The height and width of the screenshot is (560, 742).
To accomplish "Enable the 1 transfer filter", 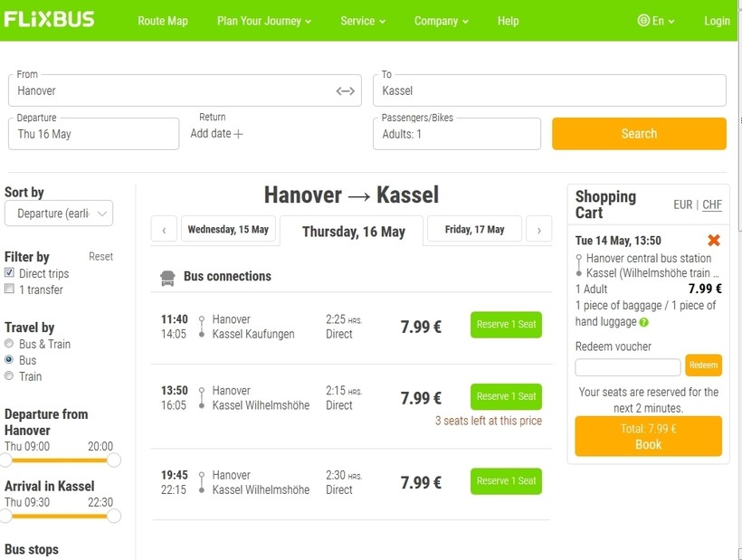I will click(x=10, y=289).
